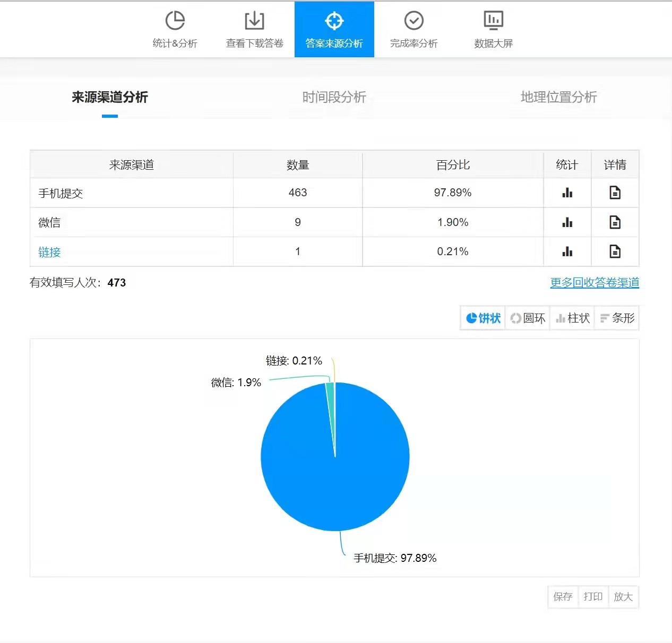
Task: Open details document icon for 微信 row
Action: (x=615, y=222)
